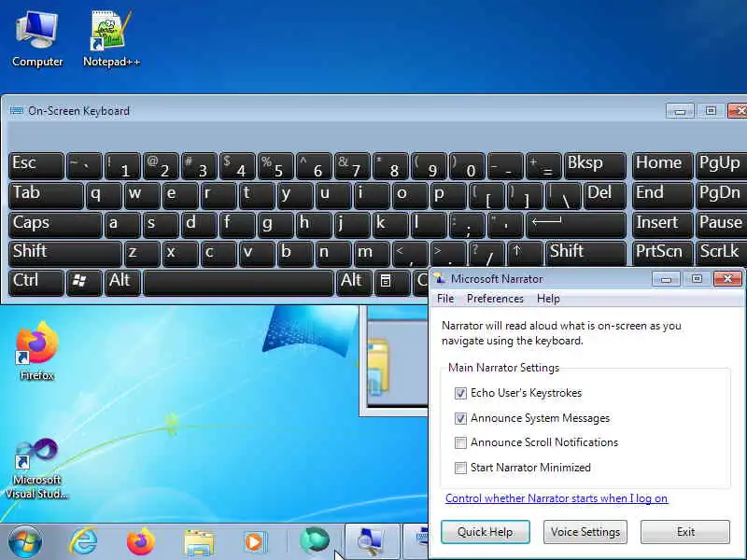The width and height of the screenshot is (747, 560).
Task: Click the spacebar on the keyboard
Action: coord(238,283)
